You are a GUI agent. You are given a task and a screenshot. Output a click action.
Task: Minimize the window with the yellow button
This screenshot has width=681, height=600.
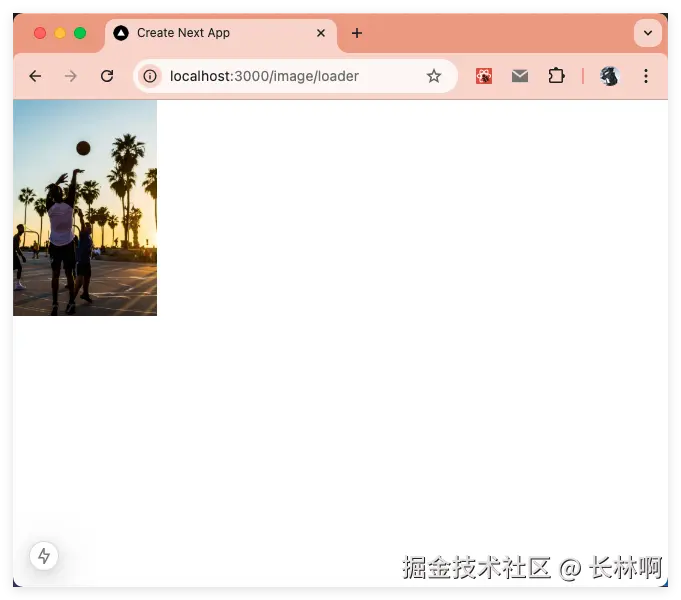60,33
